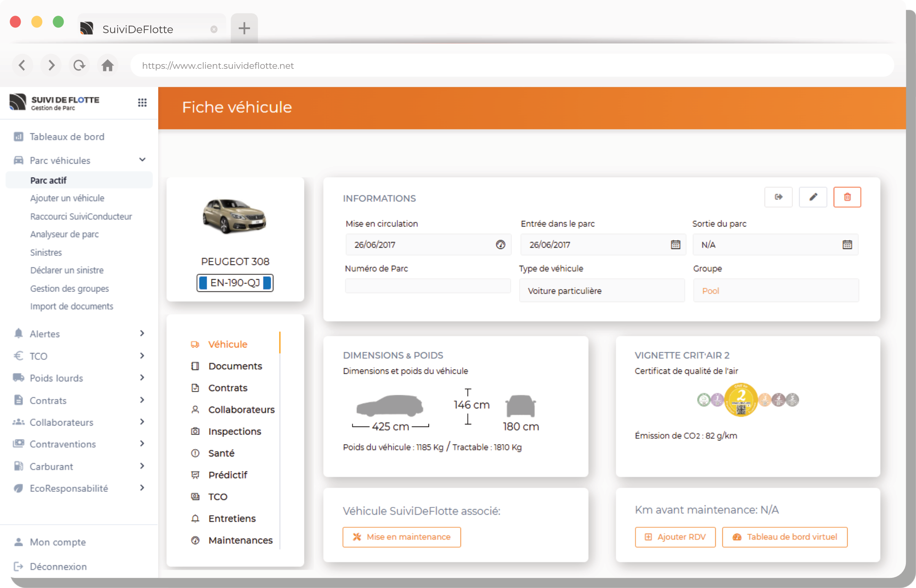Go to Parc actif
916x588 pixels.
[x=79, y=180]
